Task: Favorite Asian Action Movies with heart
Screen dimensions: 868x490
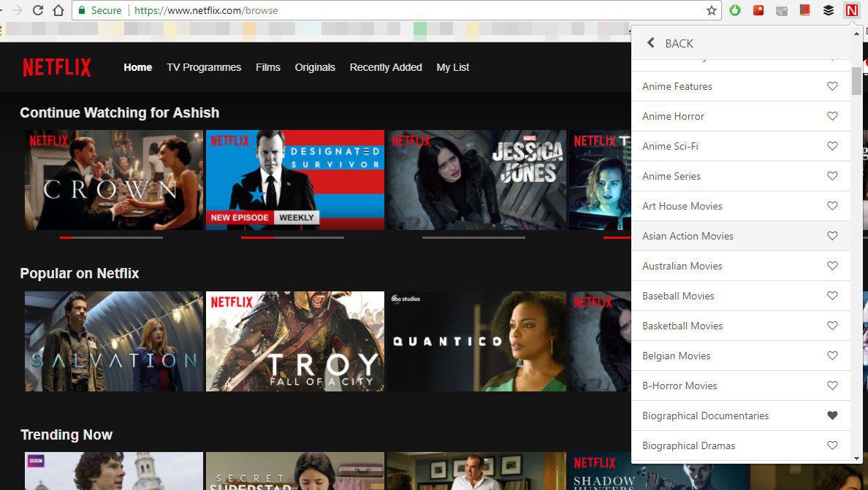Action: pyautogui.click(x=832, y=235)
